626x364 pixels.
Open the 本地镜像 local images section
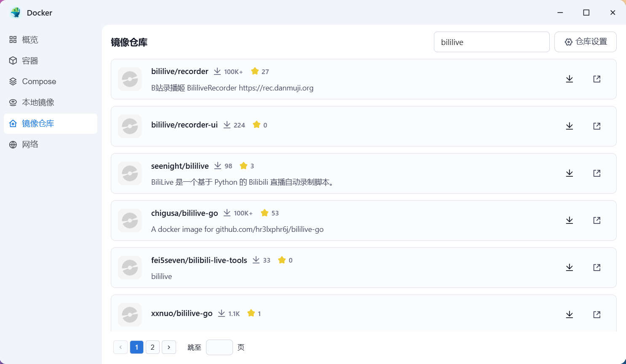(51, 103)
